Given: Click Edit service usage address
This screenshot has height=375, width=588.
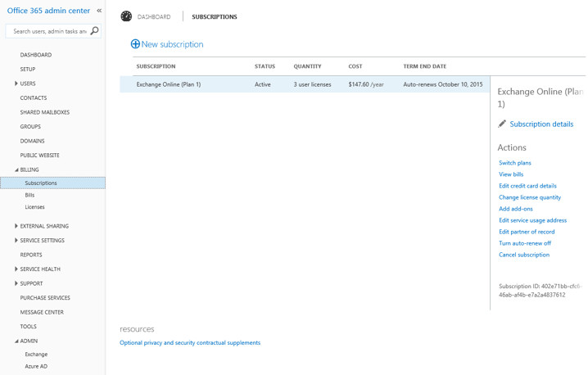Looking at the screenshot, I should (533, 220).
